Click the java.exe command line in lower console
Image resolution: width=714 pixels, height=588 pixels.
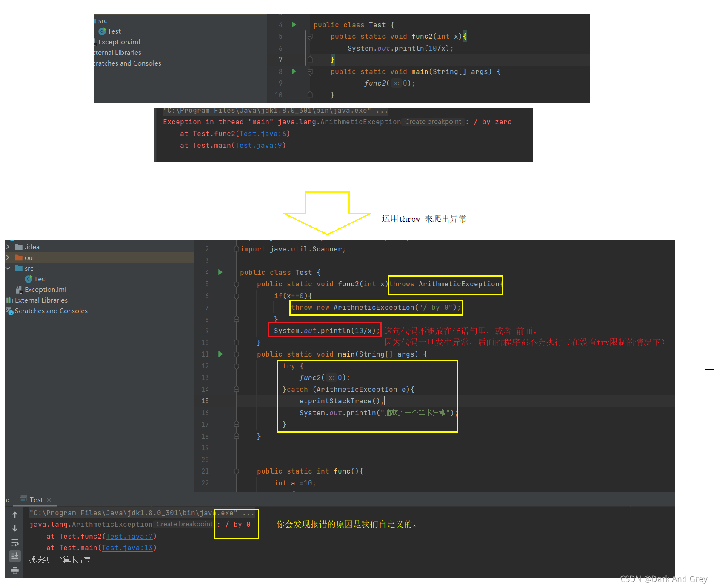[x=142, y=513]
